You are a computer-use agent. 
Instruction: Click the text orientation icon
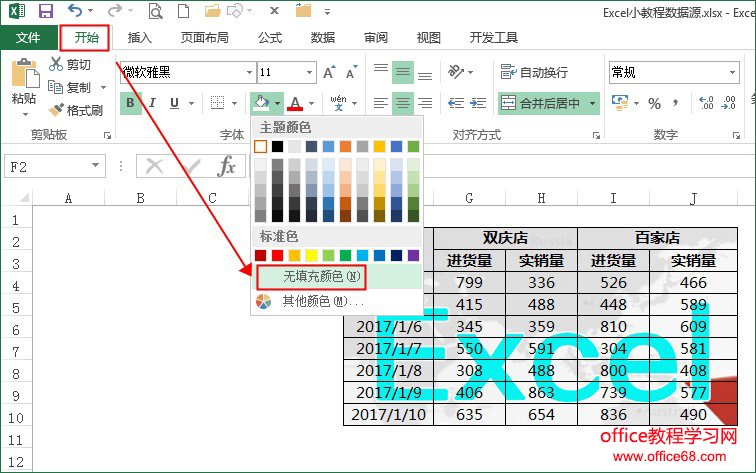(x=456, y=72)
